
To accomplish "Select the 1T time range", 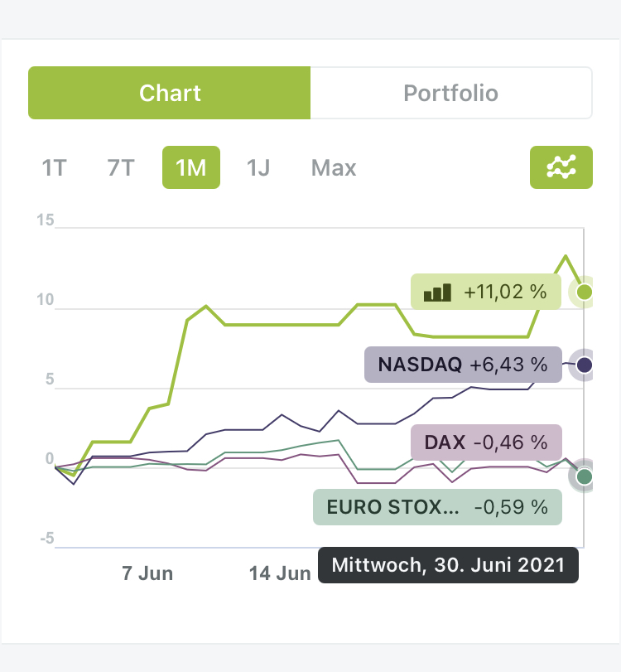I will click(x=54, y=168).
